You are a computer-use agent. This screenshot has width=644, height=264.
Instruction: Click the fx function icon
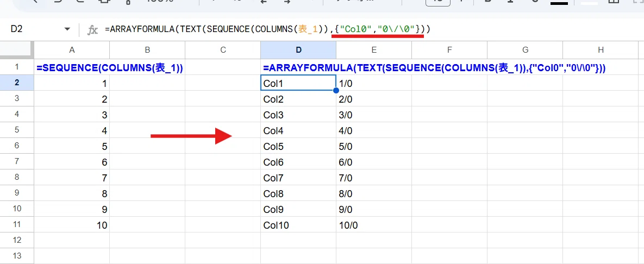(x=93, y=29)
